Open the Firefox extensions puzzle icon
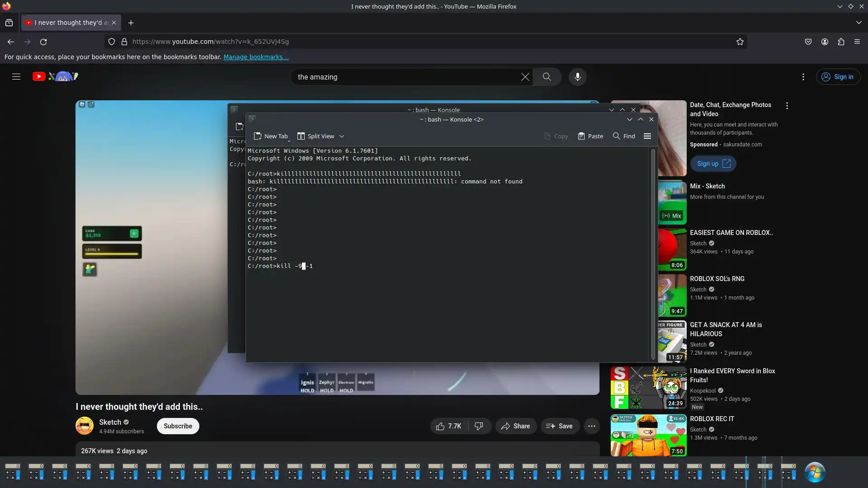868x488 pixels. coord(840,42)
